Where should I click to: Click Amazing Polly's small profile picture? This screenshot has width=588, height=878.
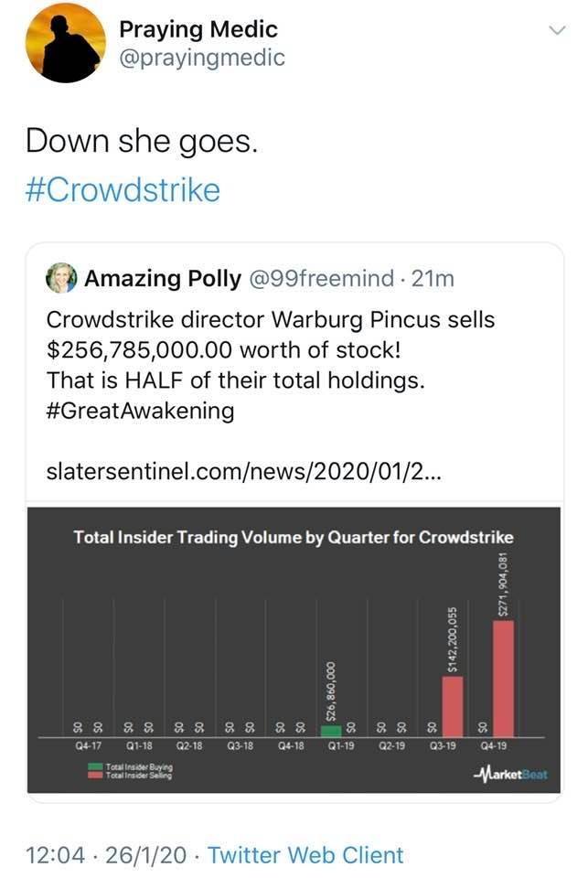pyautogui.click(x=61, y=279)
